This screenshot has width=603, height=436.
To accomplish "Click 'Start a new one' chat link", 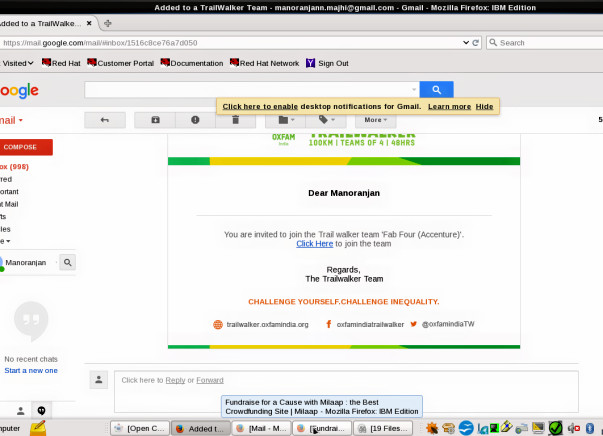I will 31,371.
